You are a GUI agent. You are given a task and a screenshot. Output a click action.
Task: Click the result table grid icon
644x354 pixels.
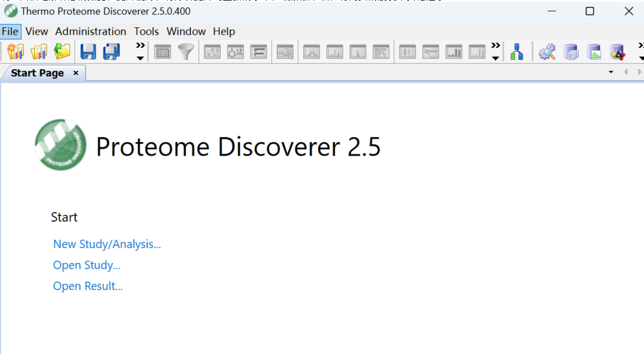(x=163, y=52)
